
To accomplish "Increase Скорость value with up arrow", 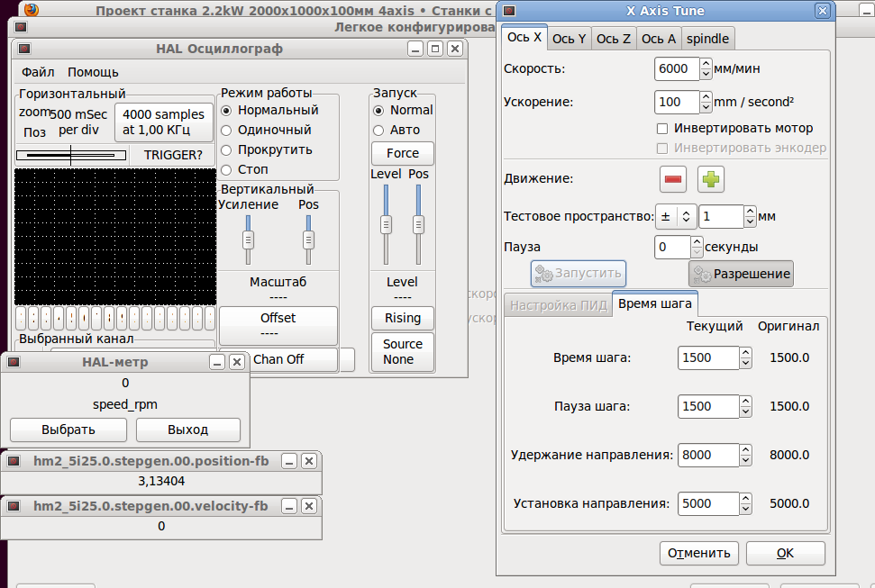I will [x=706, y=64].
